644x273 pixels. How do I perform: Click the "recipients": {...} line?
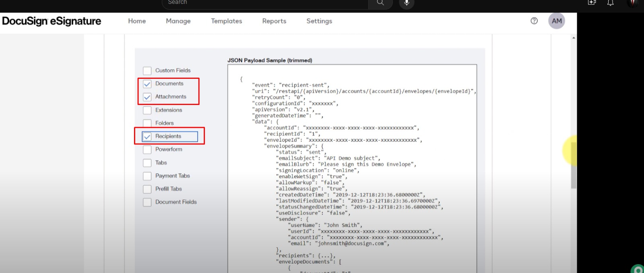305,256
